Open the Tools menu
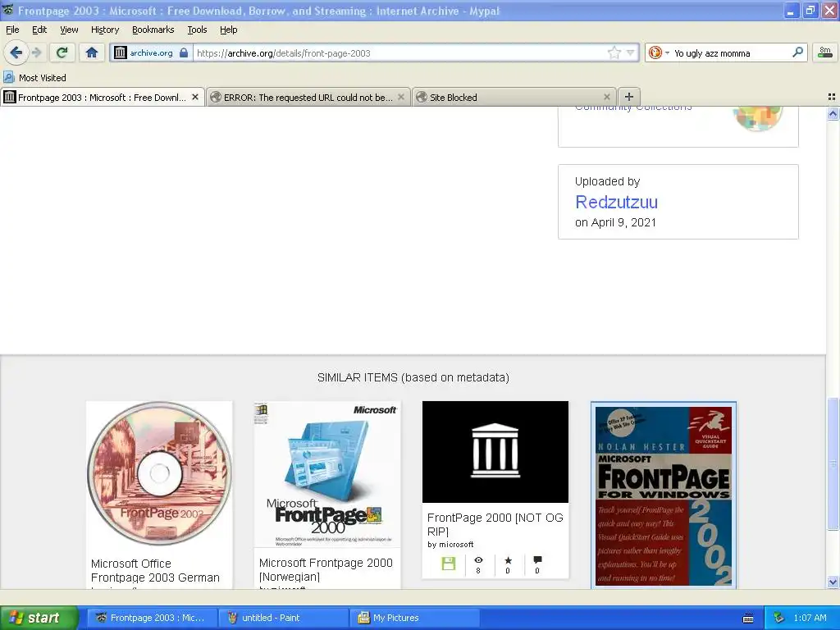 [x=197, y=30]
